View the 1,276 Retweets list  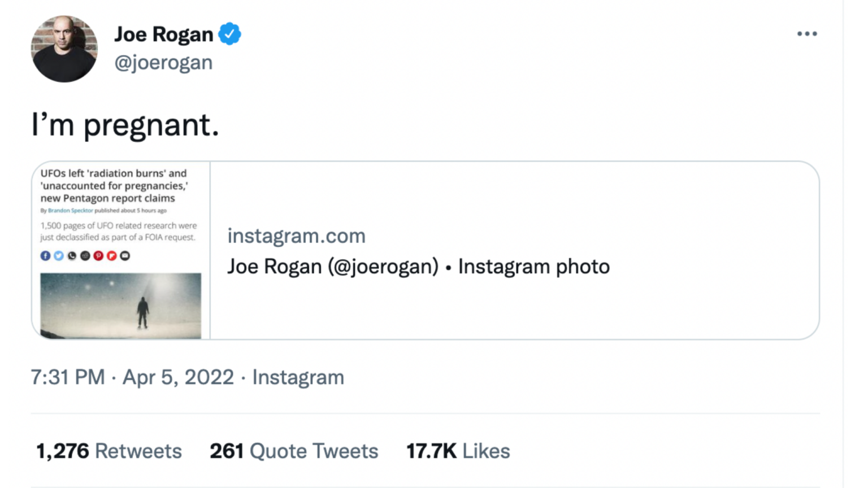(109, 451)
